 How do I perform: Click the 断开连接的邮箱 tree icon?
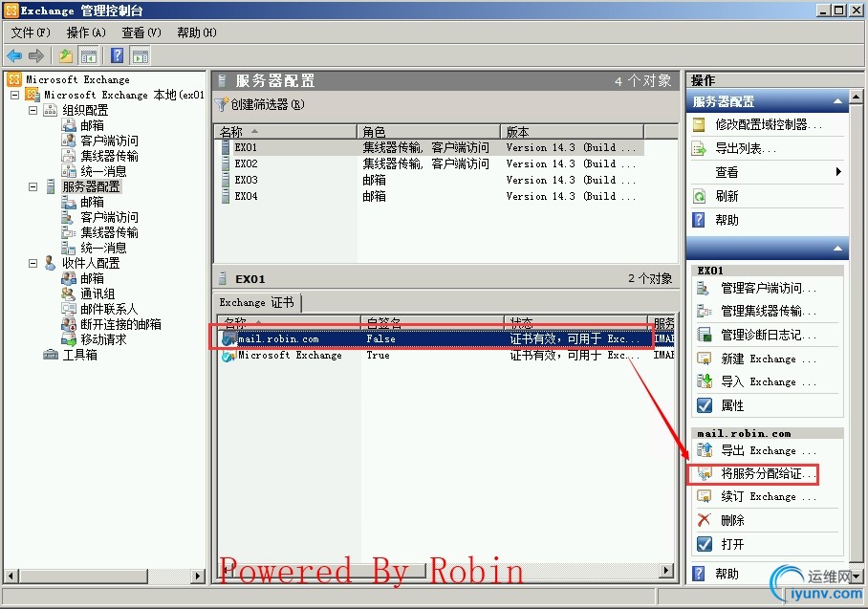click(69, 324)
